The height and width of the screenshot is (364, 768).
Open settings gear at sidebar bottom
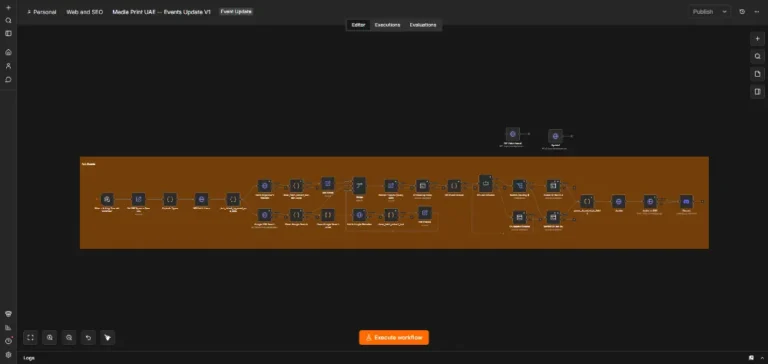click(x=8, y=354)
